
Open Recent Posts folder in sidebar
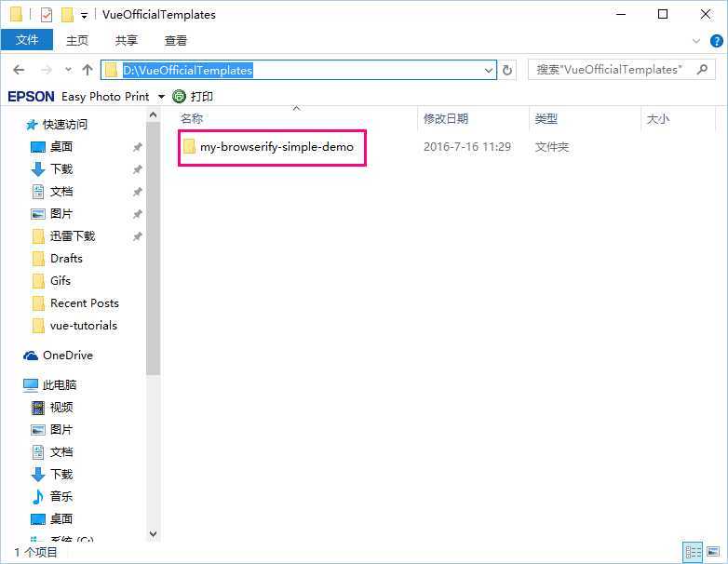(x=75, y=303)
